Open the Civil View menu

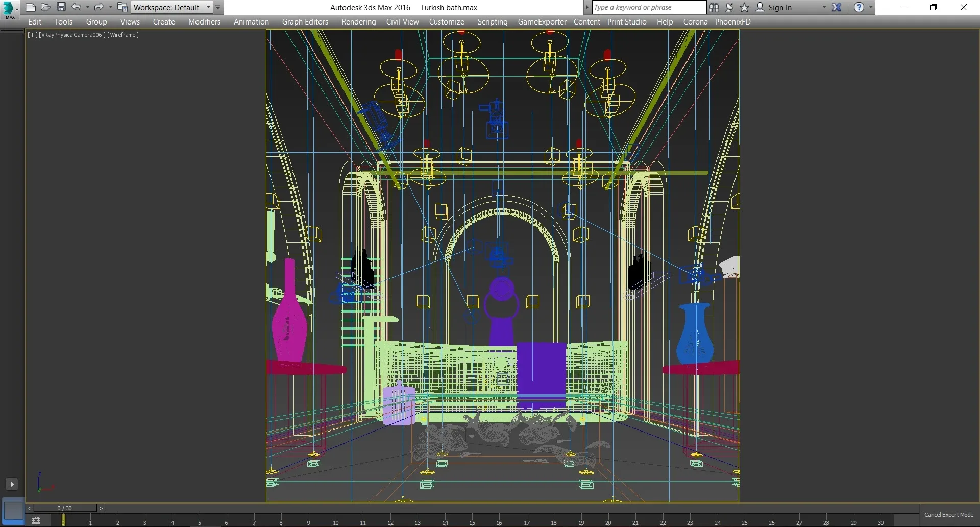(x=402, y=22)
